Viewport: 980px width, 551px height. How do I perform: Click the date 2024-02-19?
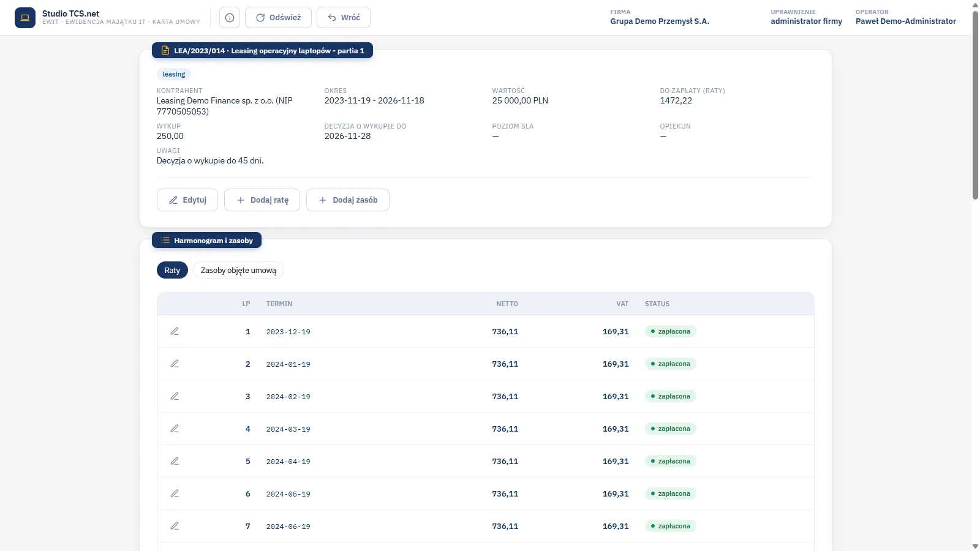pyautogui.click(x=288, y=397)
